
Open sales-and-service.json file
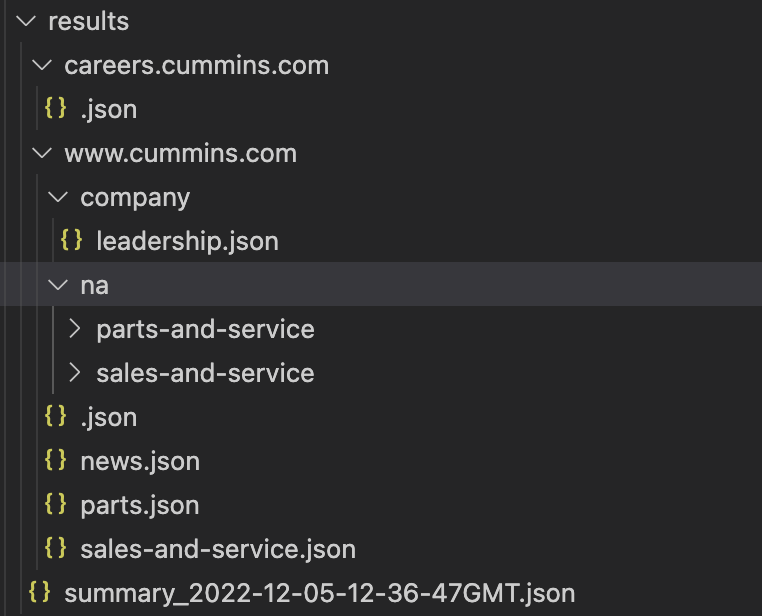click(218, 549)
